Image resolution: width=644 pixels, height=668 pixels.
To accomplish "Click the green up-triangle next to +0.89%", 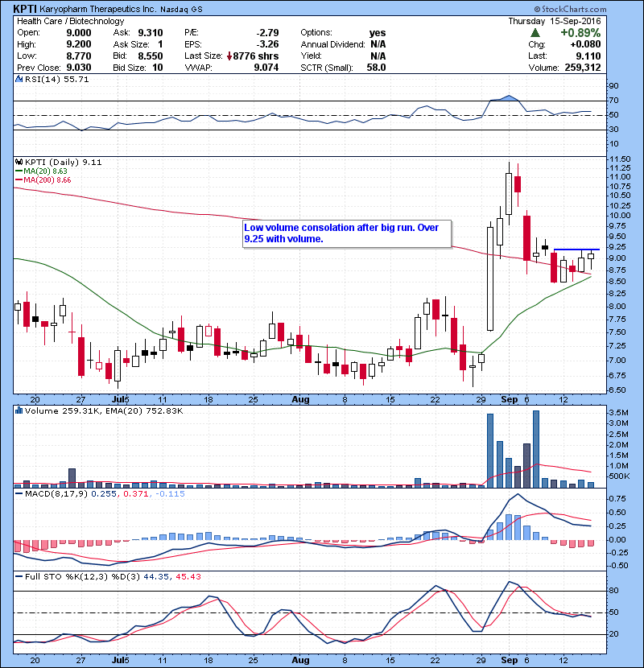I will pyautogui.click(x=535, y=33).
